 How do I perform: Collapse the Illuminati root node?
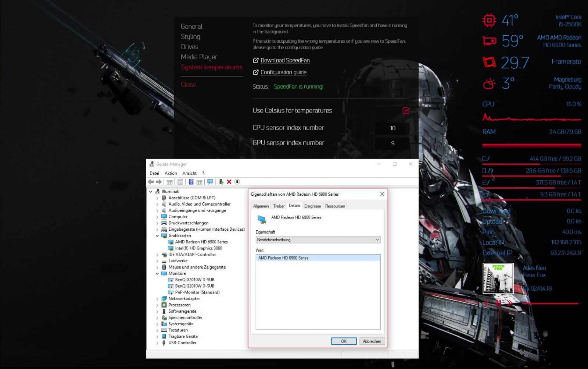(151, 192)
